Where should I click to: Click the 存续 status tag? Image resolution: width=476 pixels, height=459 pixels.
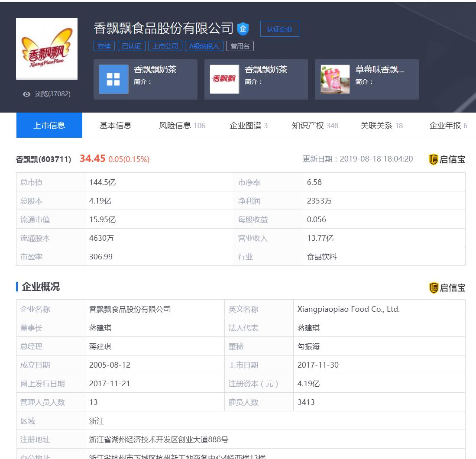[104, 46]
